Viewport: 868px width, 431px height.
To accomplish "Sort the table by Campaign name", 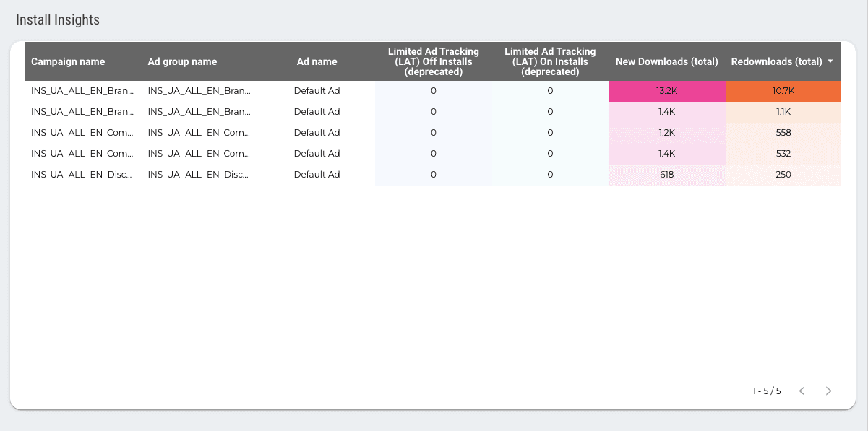I will [x=68, y=61].
